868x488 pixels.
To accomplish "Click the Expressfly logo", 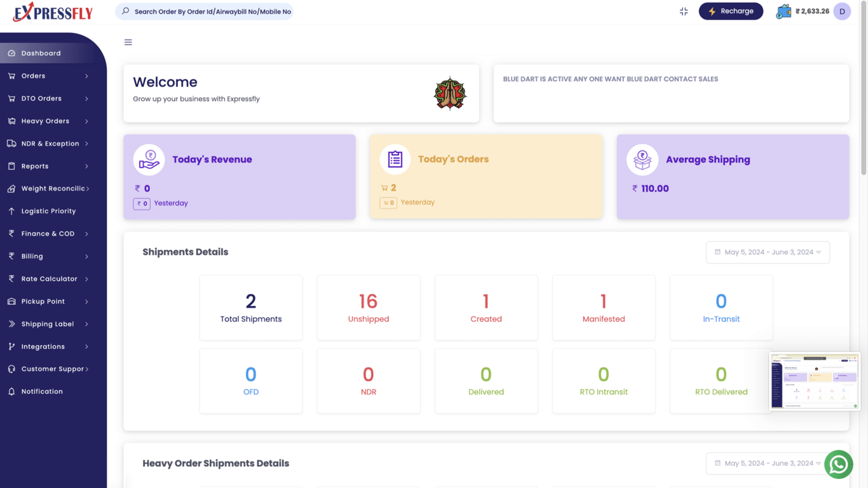I will click(53, 12).
